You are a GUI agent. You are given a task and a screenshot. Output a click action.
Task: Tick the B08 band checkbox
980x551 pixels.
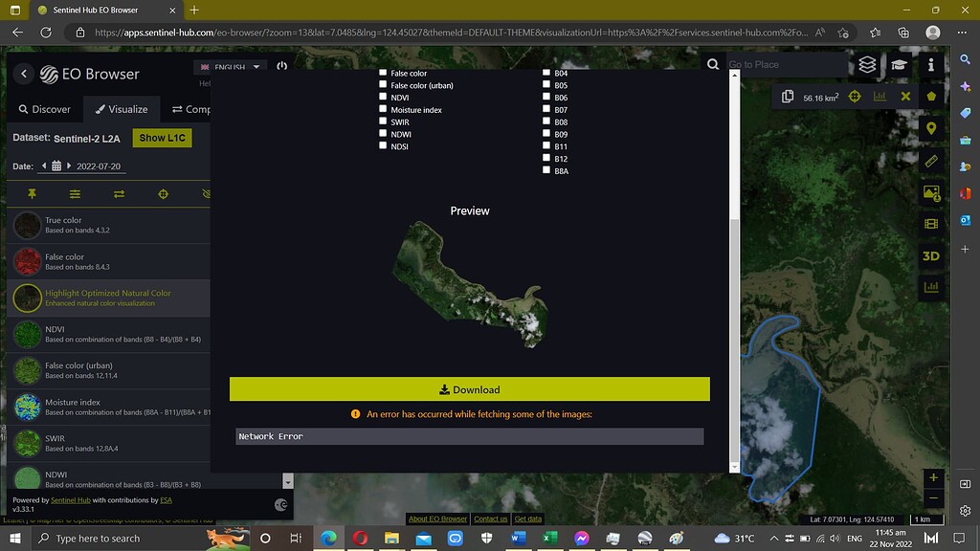pyautogui.click(x=546, y=122)
